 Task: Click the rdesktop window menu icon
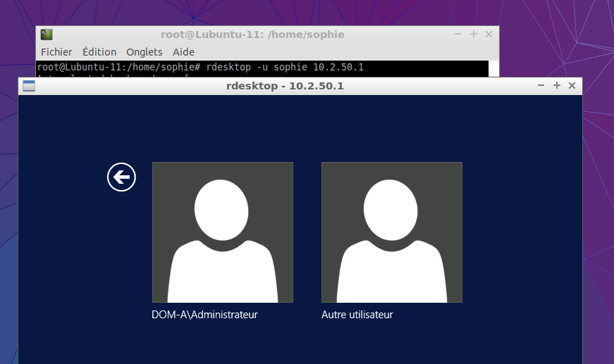pos(29,86)
